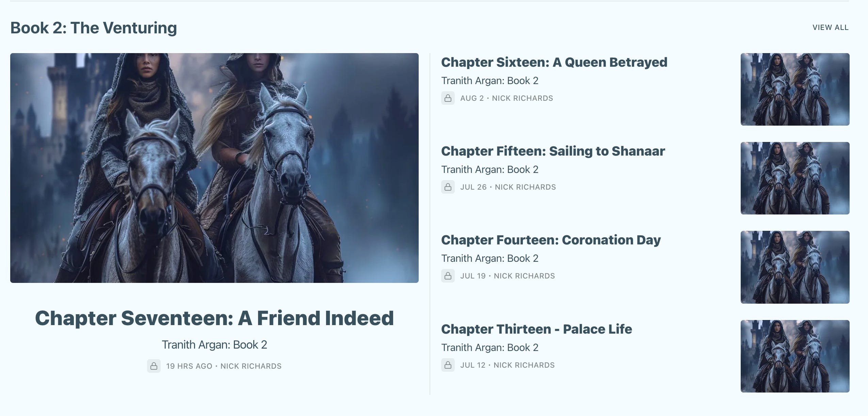The width and height of the screenshot is (868, 416).
Task: Open Chapter Fourteen: Coronation Day
Action: (x=551, y=240)
